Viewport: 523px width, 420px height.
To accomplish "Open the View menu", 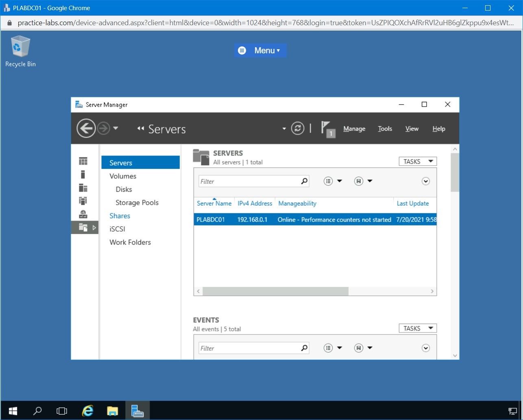I will [412, 129].
